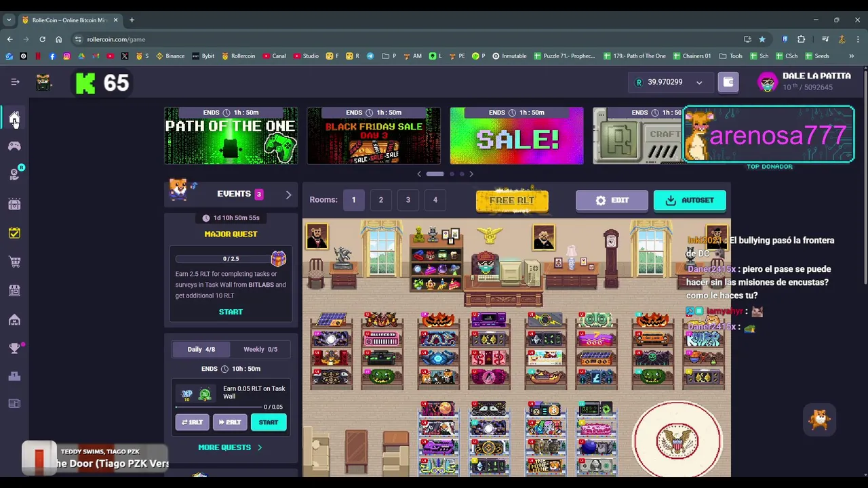
Task: Click START under Major Quest
Action: pos(231,312)
